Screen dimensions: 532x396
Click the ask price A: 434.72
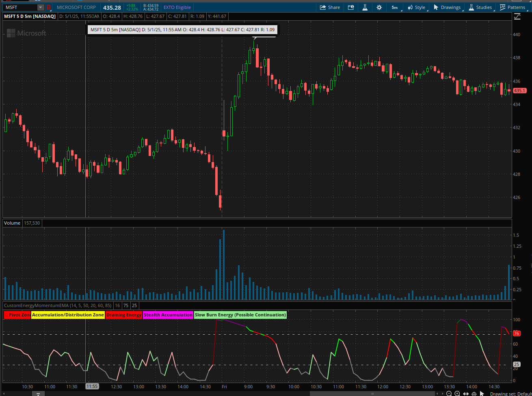151,9
